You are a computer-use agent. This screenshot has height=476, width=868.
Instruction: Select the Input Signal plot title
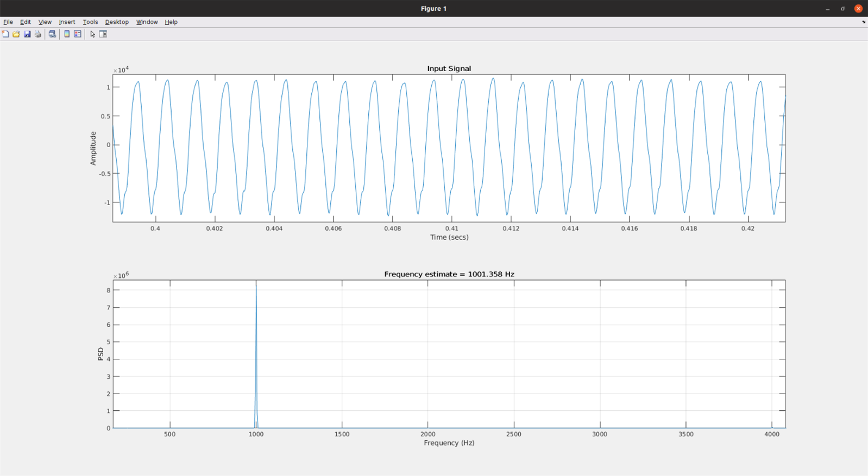click(449, 68)
